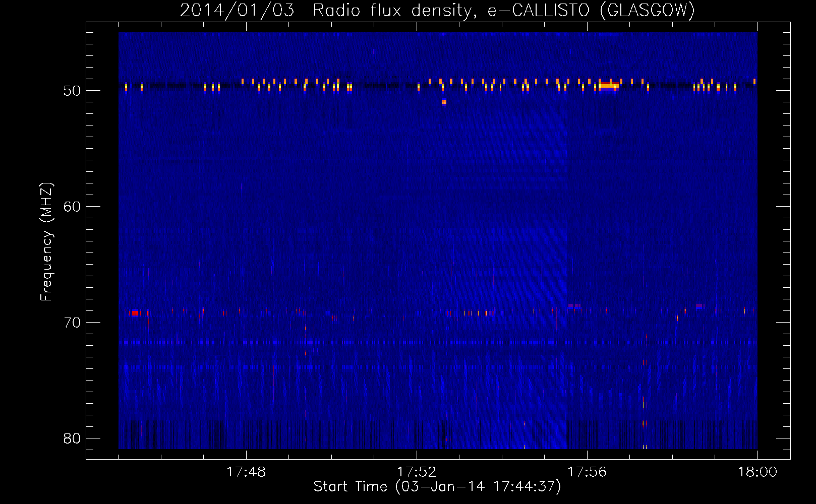Click the '17:52' time tick label
Screen dimensions: 816x504
pyautogui.click(x=417, y=472)
